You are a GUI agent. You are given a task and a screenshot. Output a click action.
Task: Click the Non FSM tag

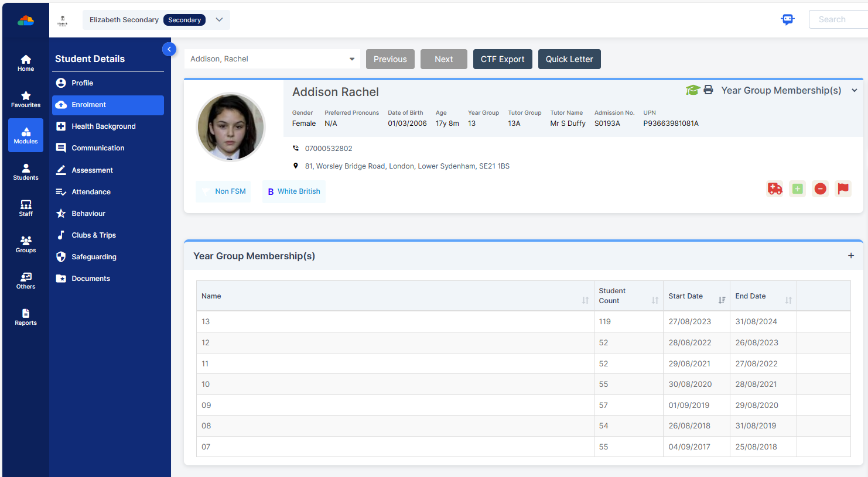223,191
